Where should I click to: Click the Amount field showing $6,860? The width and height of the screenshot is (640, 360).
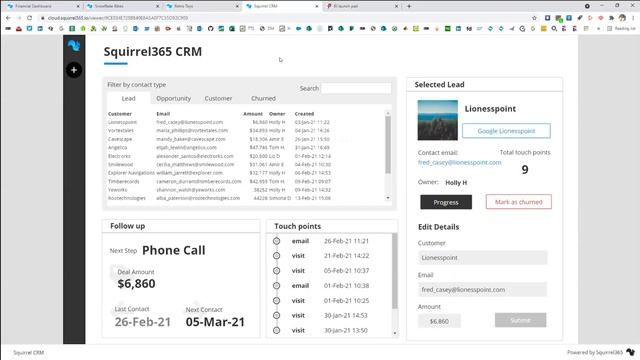click(439, 321)
